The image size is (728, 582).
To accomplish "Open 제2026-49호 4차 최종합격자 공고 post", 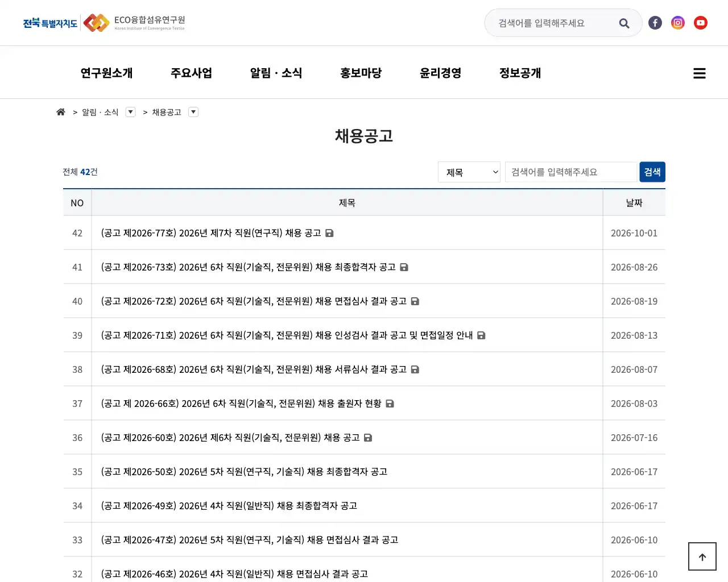I will click(x=229, y=506).
